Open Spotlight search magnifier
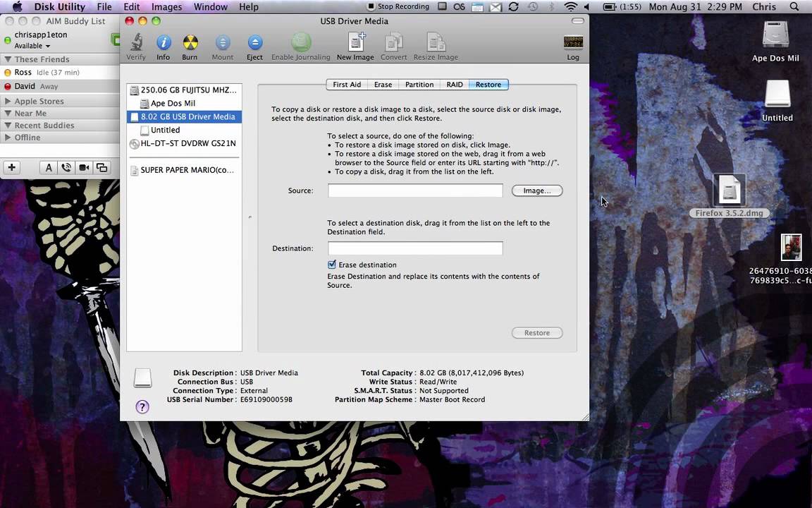Viewport: 812px width, 508px height. click(x=794, y=7)
